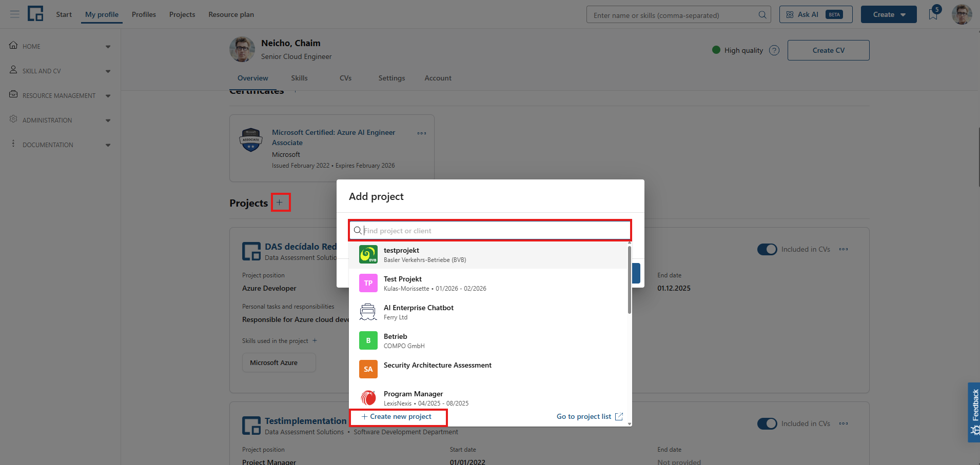Image resolution: width=980 pixels, height=465 pixels.
Task: Switch to the Skills profile tab
Action: click(x=299, y=78)
